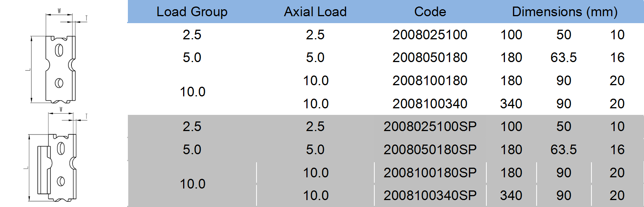
Task: Pick the 2008100340SP code cell
Action: (x=430, y=195)
